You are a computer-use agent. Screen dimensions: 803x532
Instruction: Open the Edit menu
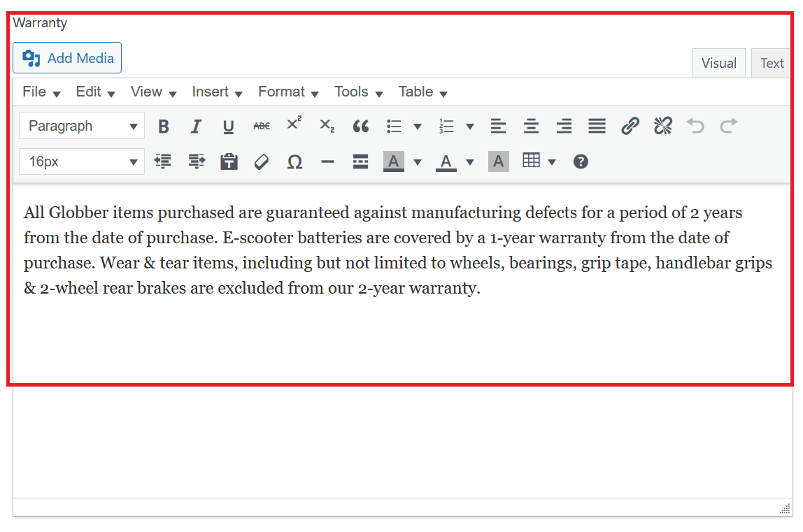[95, 92]
